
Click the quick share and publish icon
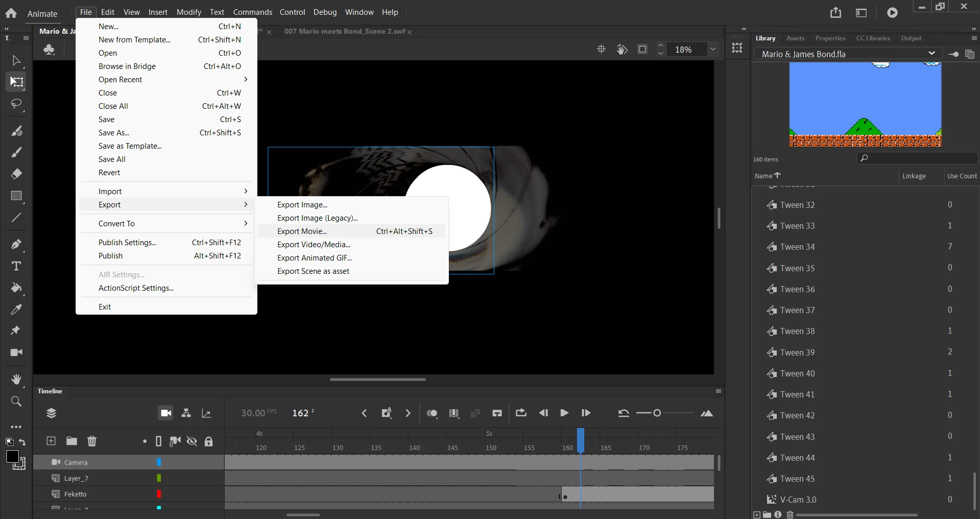[835, 13]
